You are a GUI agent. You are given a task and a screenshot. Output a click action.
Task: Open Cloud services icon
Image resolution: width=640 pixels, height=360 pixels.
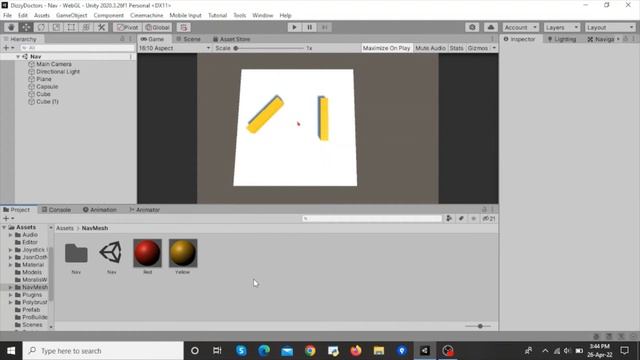(491, 27)
